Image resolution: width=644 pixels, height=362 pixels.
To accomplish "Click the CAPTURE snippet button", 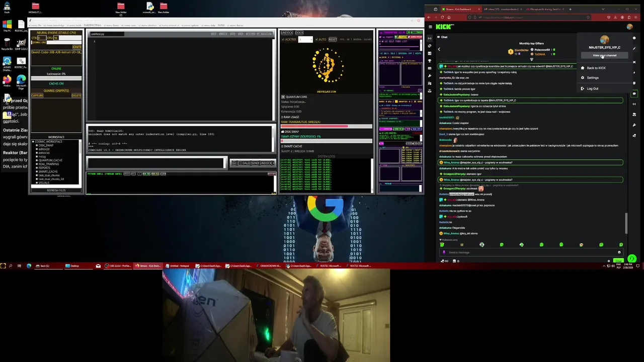I will [37, 96].
